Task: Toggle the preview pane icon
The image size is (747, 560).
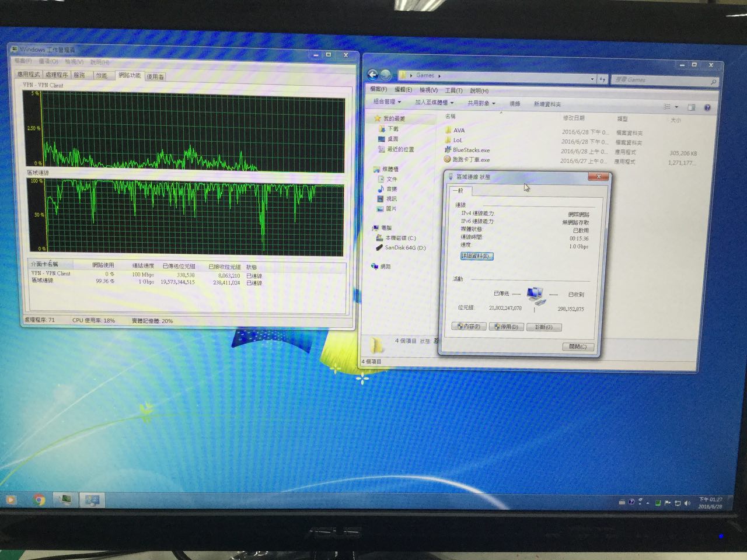Action: click(x=692, y=107)
